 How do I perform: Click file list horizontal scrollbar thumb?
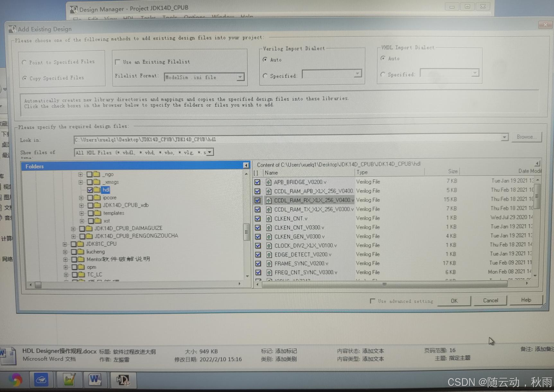(384, 284)
